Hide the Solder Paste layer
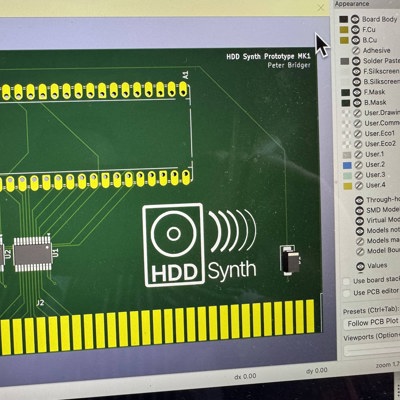 click(x=356, y=61)
